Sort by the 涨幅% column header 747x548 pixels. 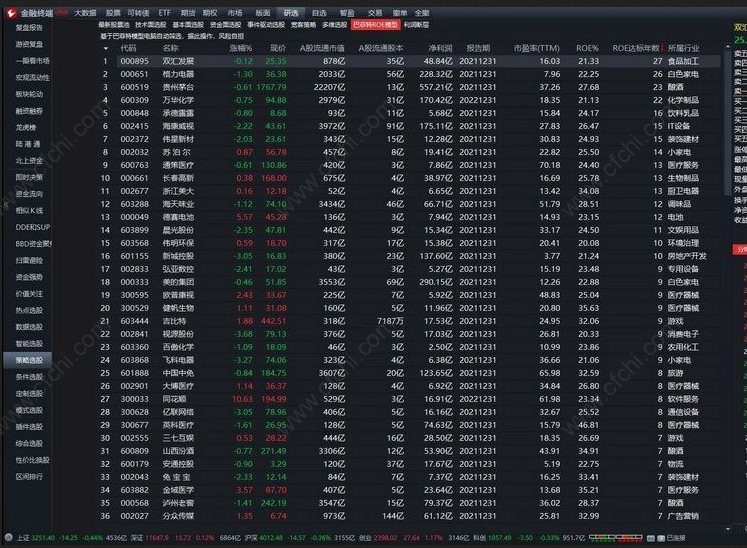(x=241, y=48)
